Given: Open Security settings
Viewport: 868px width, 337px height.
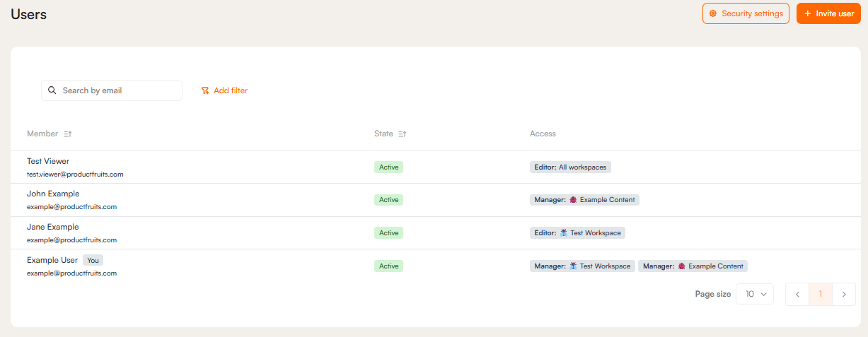Looking at the screenshot, I should tap(746, 13).
